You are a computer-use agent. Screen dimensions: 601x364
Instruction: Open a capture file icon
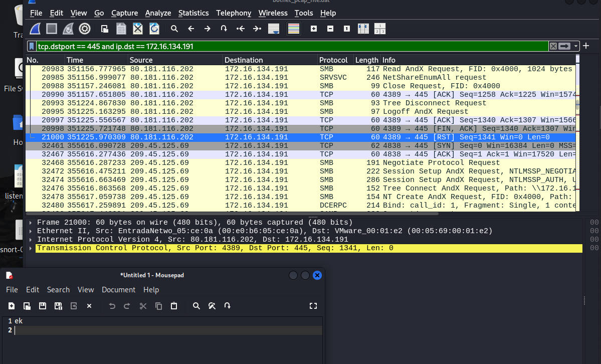105,29
